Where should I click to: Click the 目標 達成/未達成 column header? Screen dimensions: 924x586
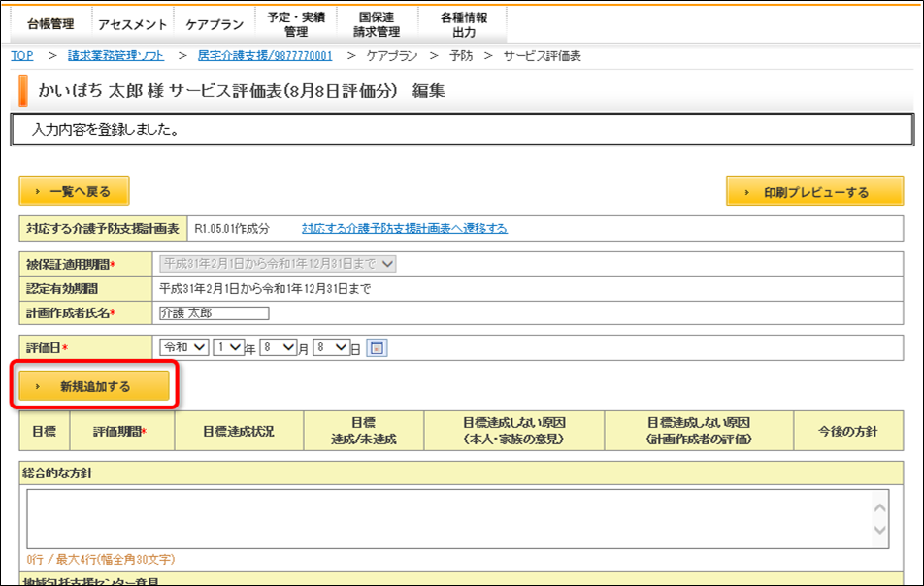pos(364,431)
